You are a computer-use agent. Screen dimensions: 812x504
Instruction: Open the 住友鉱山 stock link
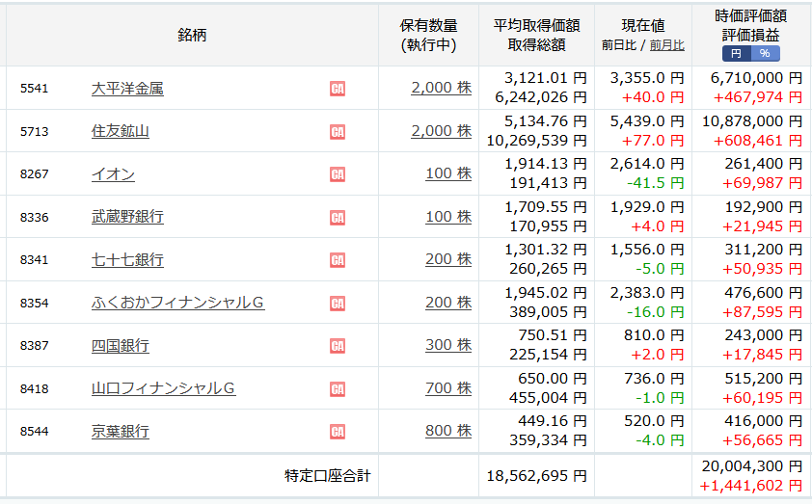pyautogui.click(x=121, y=131)
